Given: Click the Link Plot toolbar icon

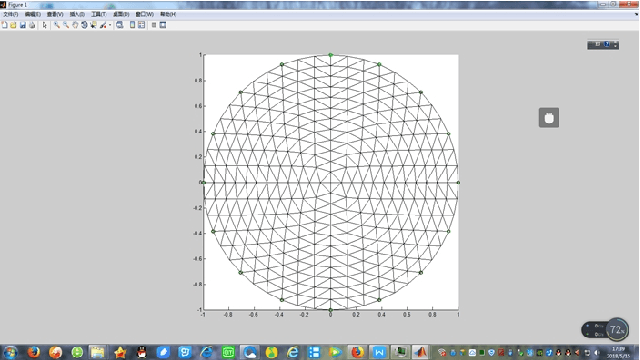Looking at the screenshot, I should 120,25.
